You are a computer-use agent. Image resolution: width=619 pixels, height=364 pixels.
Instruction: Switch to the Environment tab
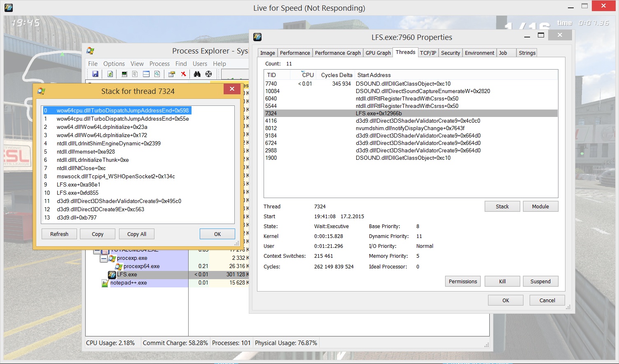tap(479, 53)
